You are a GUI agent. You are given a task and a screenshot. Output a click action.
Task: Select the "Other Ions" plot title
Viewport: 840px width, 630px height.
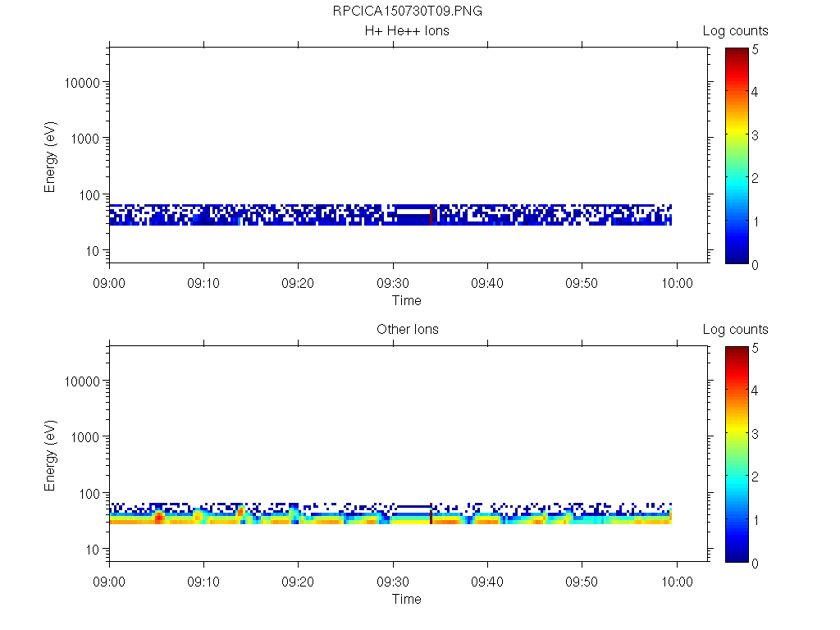[x=407, y=329]
